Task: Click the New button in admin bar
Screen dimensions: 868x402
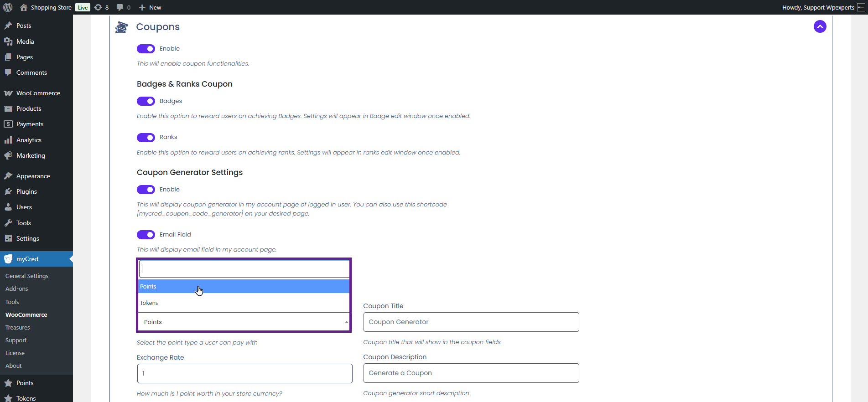Action: [150, 7]
